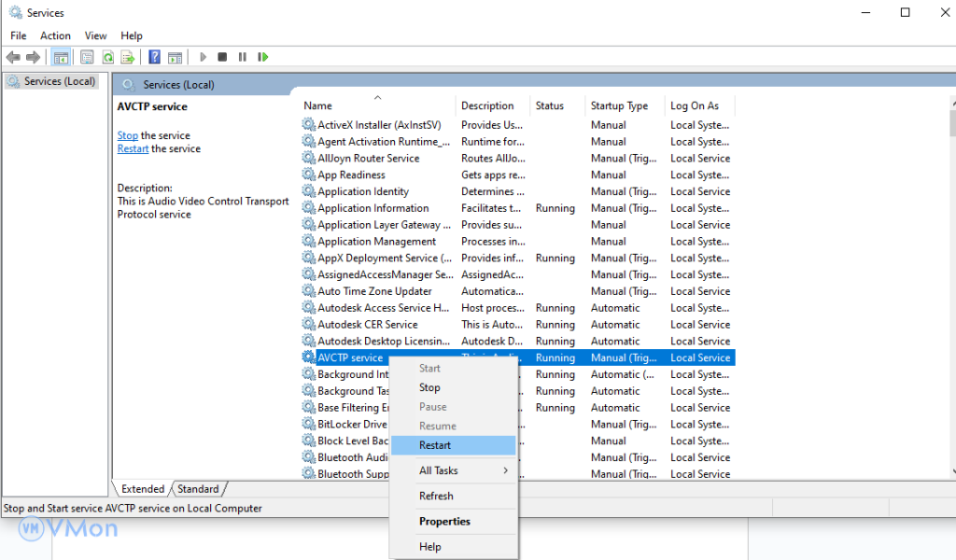Click Startup Type cell of Application Management
This screenshot has height=560, width=956.
608,242
